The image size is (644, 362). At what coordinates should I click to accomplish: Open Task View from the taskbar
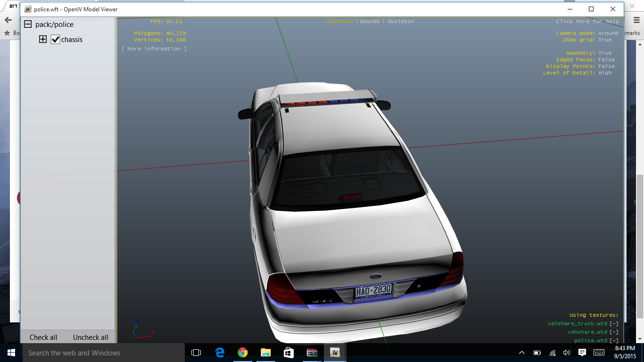pyautogui.click(x=196, y=353)
